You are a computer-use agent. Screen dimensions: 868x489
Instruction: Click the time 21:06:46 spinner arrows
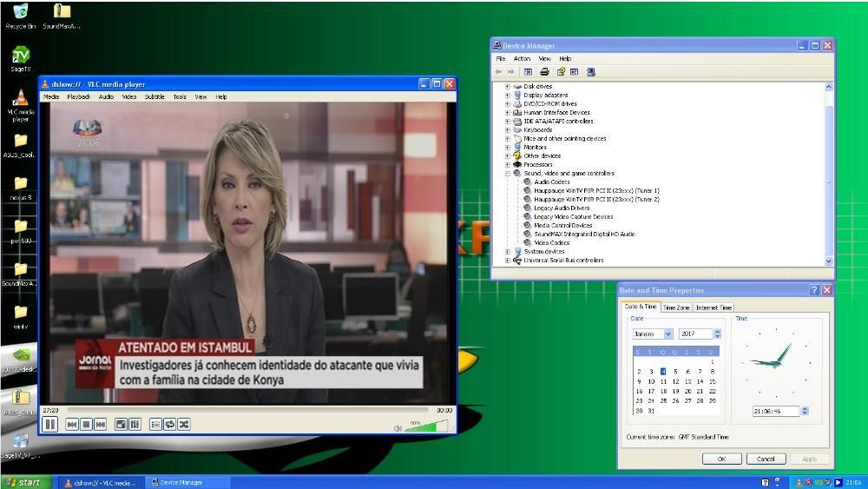coord(805,411)
